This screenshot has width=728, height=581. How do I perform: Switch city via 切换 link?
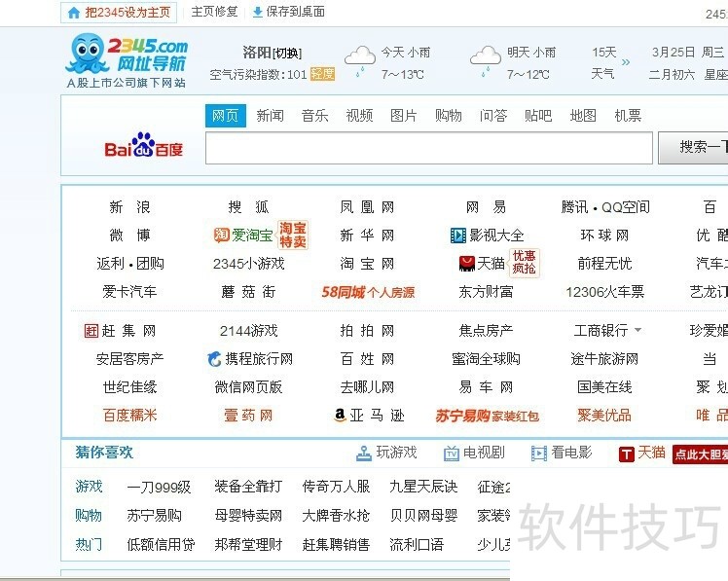[x=287, y=54]
